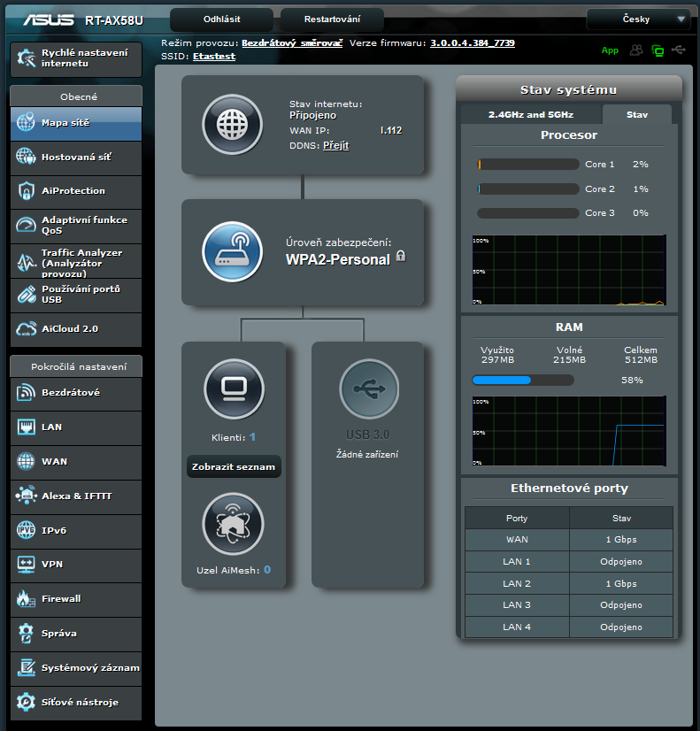The height and width of the screenshot is (731, 700).
Task: Click the AiMesh node icon
Action: (234, 524)
